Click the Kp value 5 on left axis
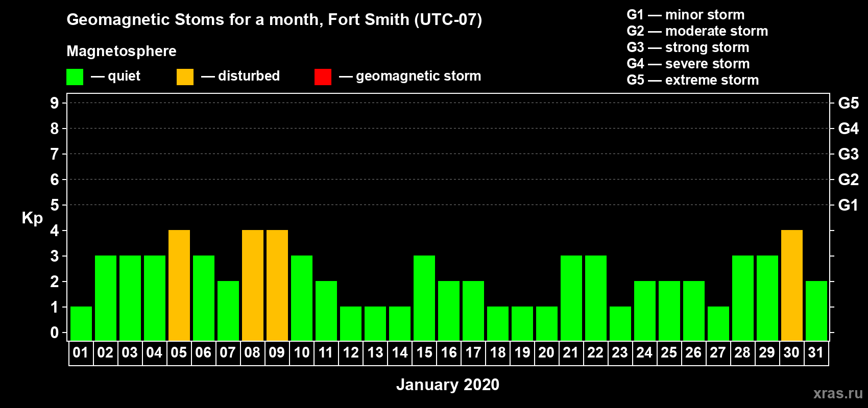The height and width of the screenshot is (408, 868). coord(55,205)
